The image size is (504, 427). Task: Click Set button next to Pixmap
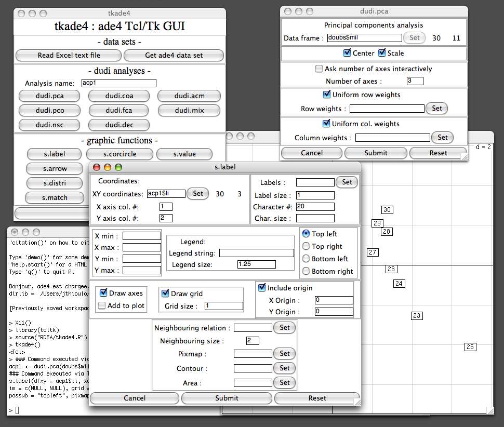[285, 354]
